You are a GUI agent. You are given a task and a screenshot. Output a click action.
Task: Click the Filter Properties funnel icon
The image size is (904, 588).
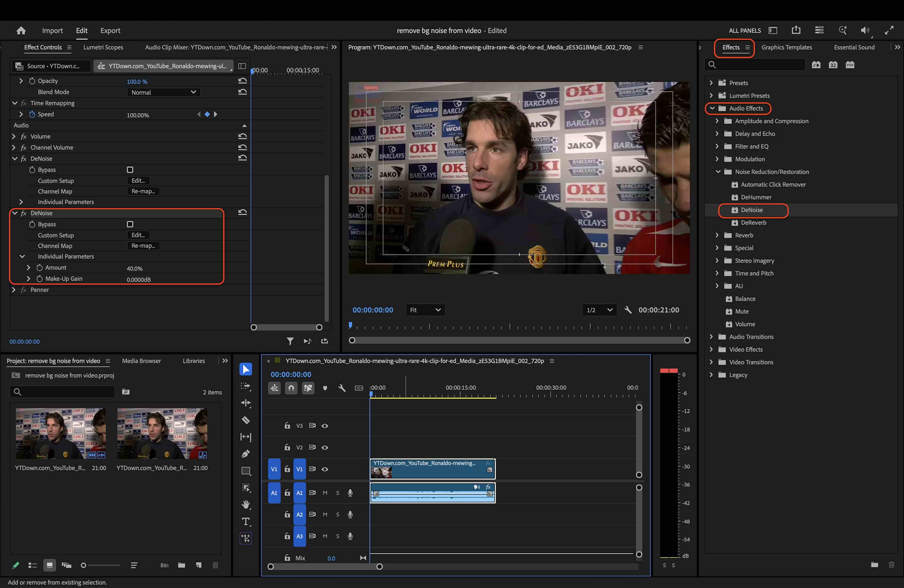[x=290, y=341]
